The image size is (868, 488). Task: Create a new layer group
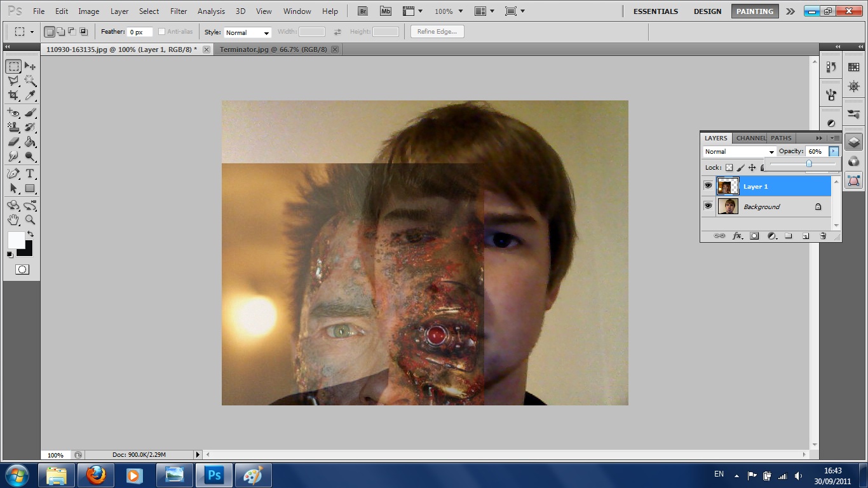[x=788, y=236]
